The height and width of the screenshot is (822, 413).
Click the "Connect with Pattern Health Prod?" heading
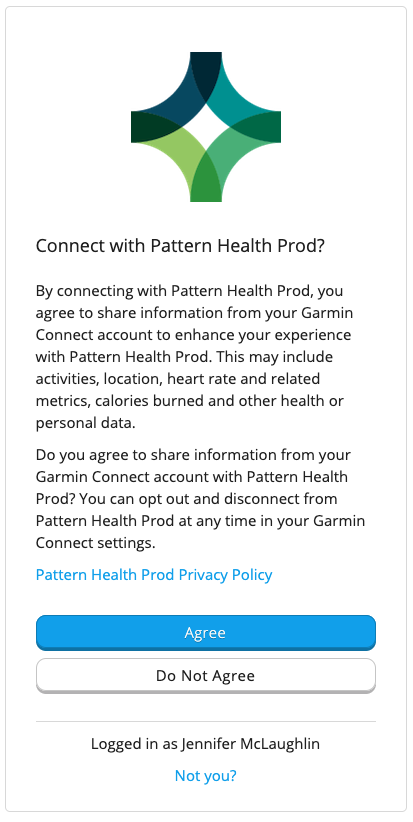click(x=180, y=246)
